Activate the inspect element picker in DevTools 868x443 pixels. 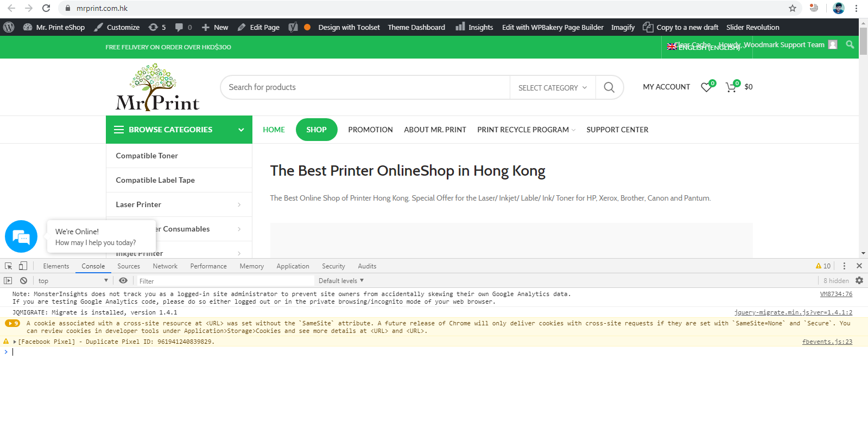coord(9,266)
